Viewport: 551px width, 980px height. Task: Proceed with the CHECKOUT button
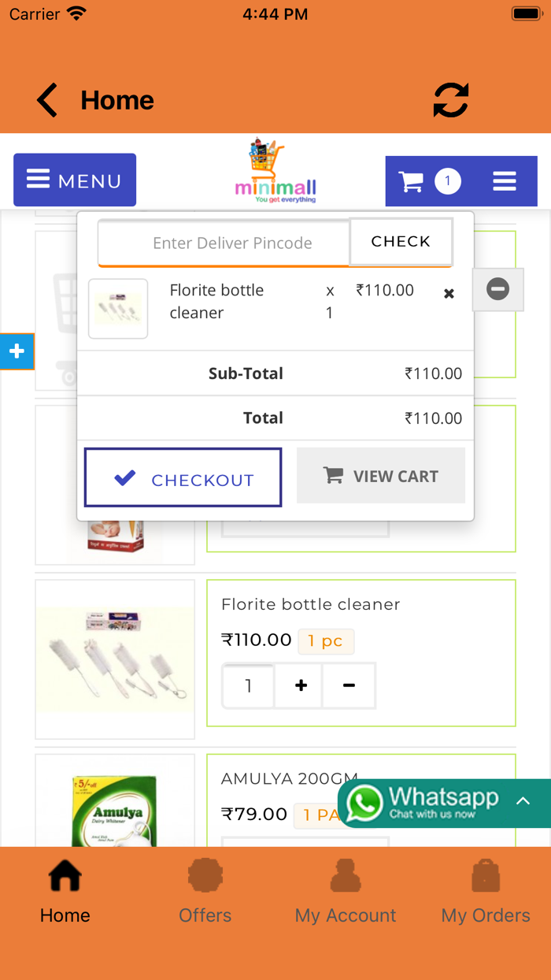(183, 477)
